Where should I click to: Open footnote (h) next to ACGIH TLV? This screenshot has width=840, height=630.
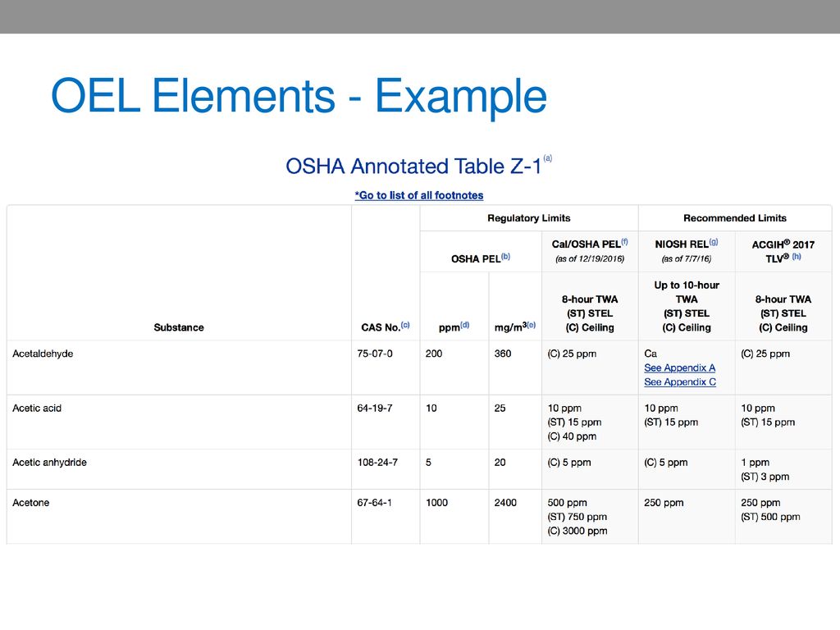(x=797, y=256)
